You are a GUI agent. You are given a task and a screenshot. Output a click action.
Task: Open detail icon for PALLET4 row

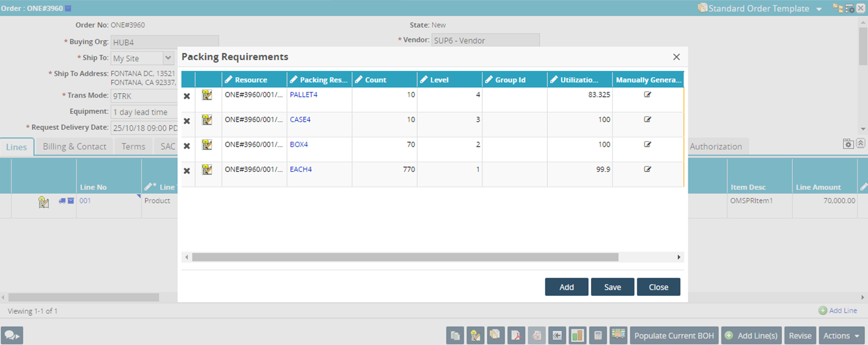(207, 95)
